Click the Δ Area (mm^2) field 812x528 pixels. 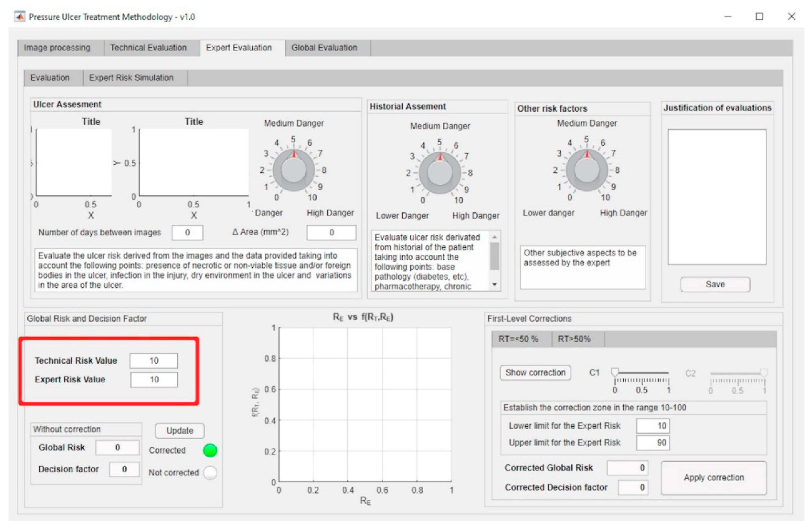point(331,233)
